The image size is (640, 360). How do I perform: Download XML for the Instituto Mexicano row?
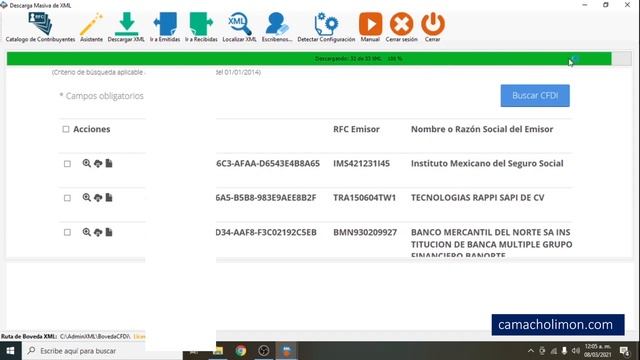point(98,163)
